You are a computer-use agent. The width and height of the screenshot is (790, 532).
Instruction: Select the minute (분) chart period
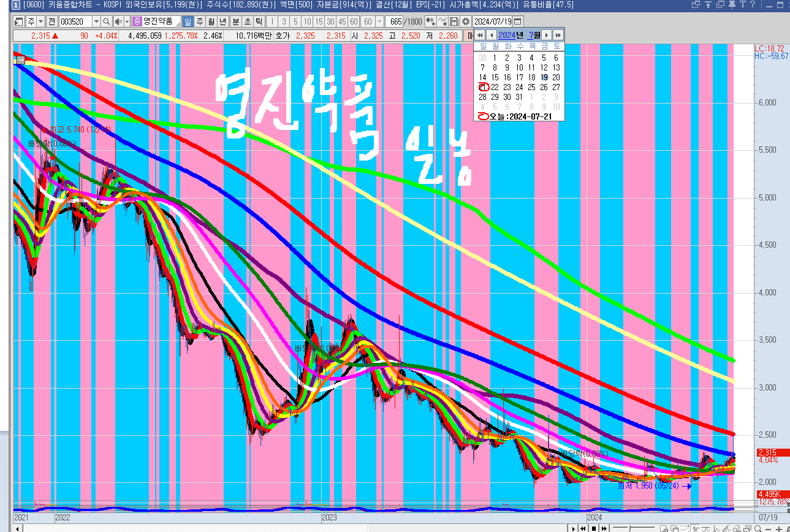point(236,21)
